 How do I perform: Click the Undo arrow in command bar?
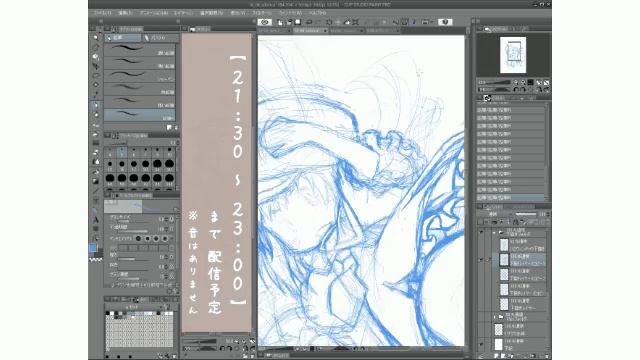tap(309, 22)
